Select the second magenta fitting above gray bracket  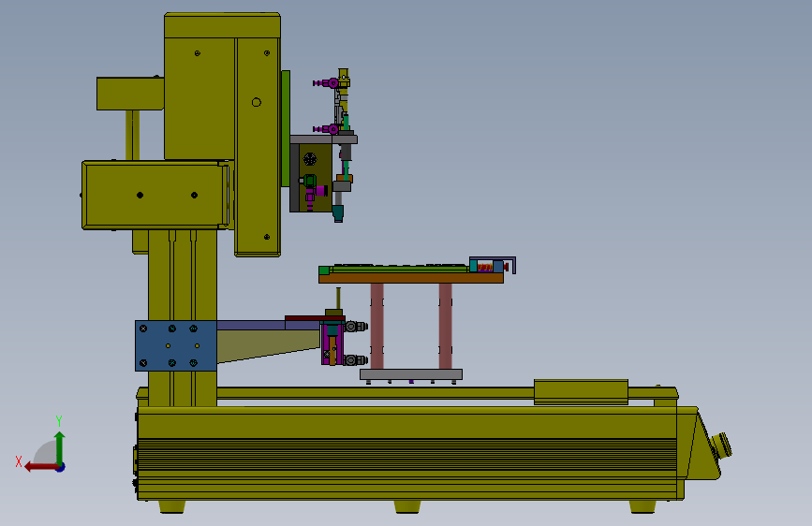(x=326, y=129)
